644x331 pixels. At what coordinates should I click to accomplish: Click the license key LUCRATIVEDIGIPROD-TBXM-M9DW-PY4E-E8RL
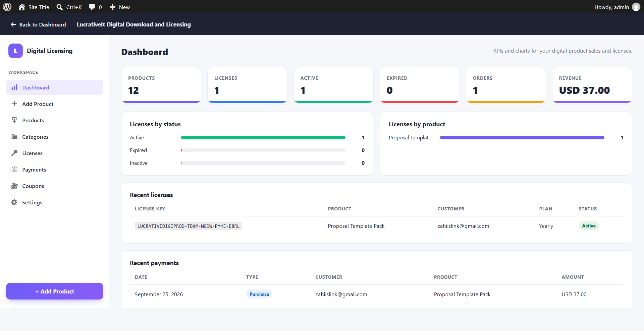189,226
